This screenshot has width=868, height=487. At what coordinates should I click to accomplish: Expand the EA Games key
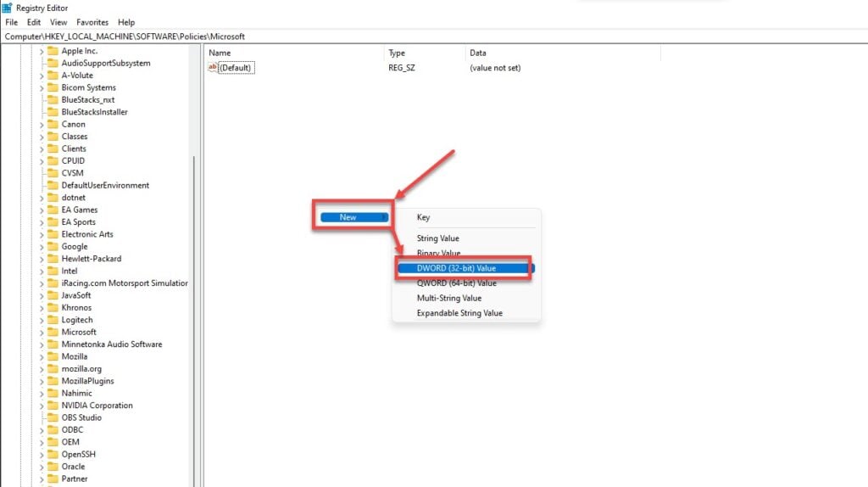coord(42,210)
